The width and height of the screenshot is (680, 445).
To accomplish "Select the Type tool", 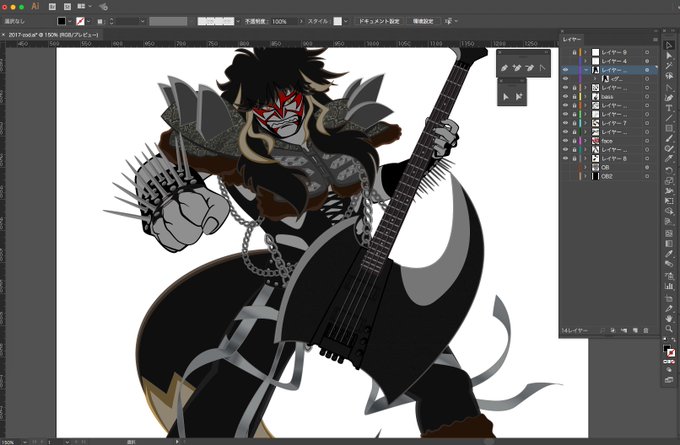I will 669,108.
